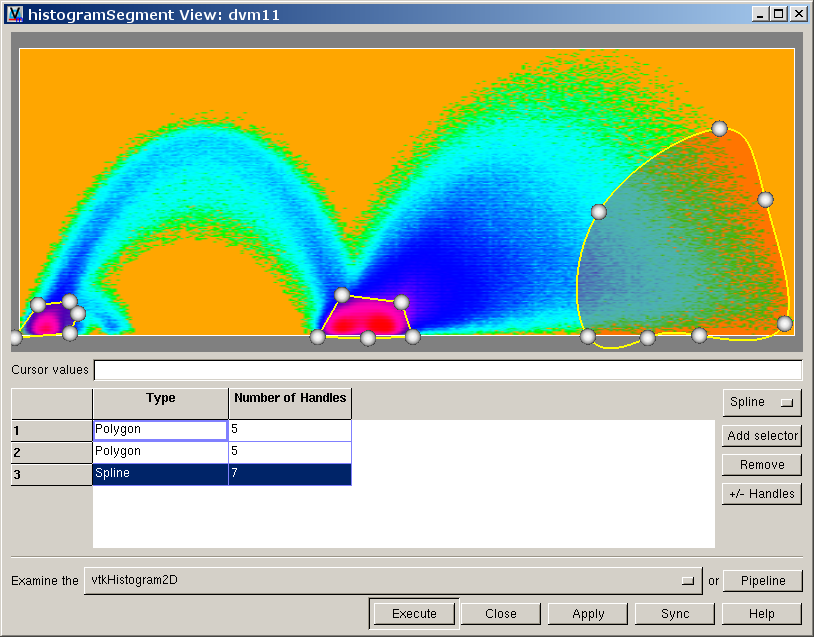Click the +/- Handles button

coord(762,494)
